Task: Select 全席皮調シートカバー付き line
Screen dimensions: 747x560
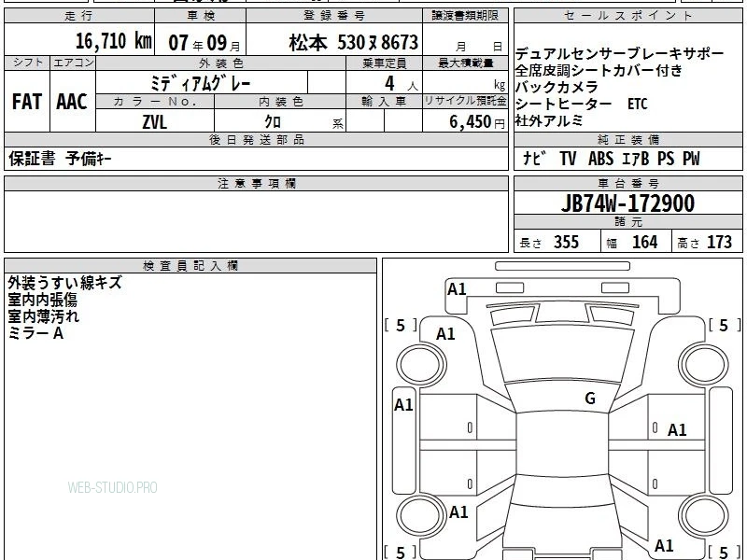Action: tap(599, 71)
